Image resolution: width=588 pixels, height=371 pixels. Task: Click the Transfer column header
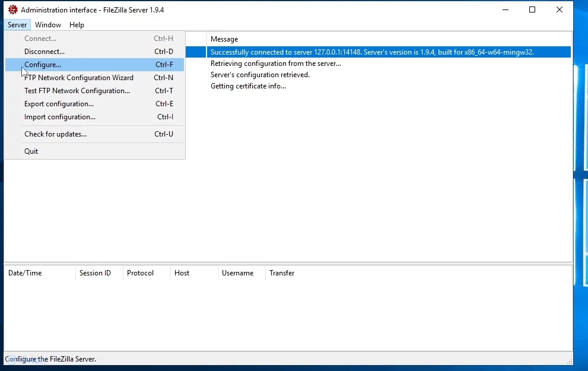[282, 273]
